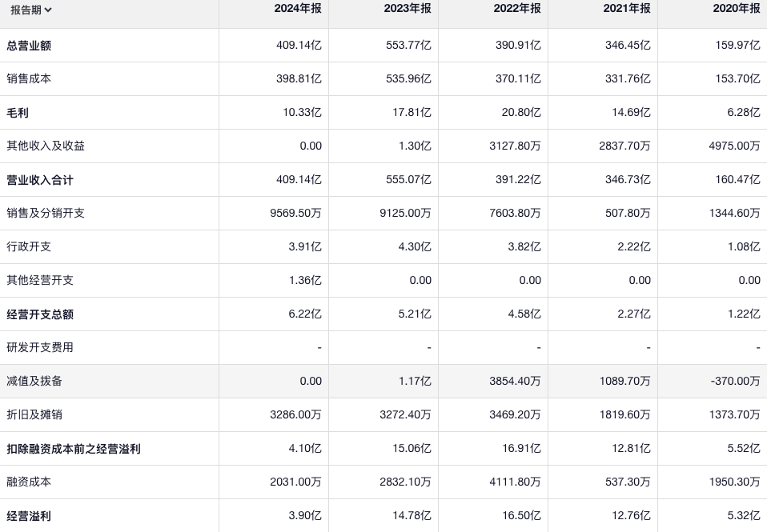Screen dimensions: 767x532
Task: Select the 其他收入及收益 row label
Action: (46, 146)
